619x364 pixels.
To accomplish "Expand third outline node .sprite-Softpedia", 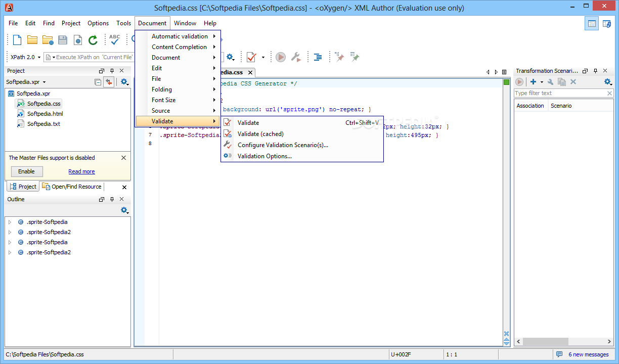I will tap(10, 242).
